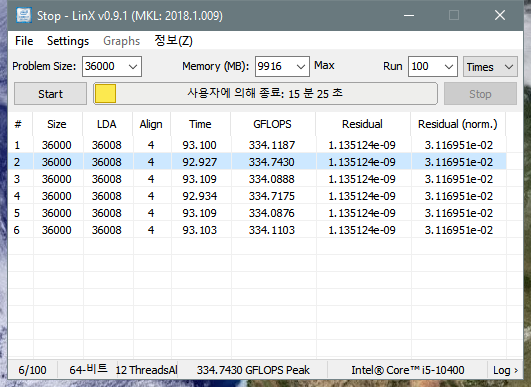Select GFLOPS value 334.0888 in run 3
Viewport: 531px width, 387px height.
point(272,179)
